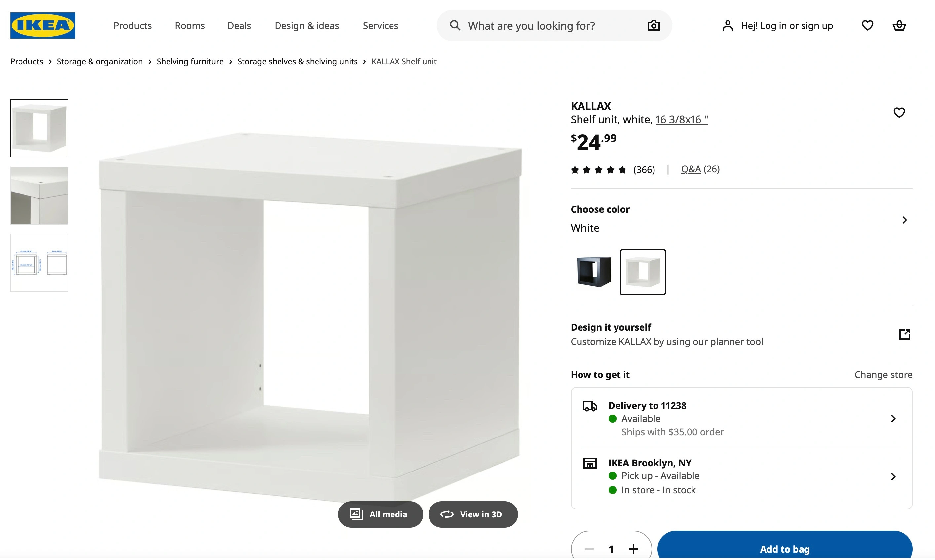Image resolution: width=935 pixels, height=560 pixels.
Task: Open the Products menu
Action: click(132, 26)
